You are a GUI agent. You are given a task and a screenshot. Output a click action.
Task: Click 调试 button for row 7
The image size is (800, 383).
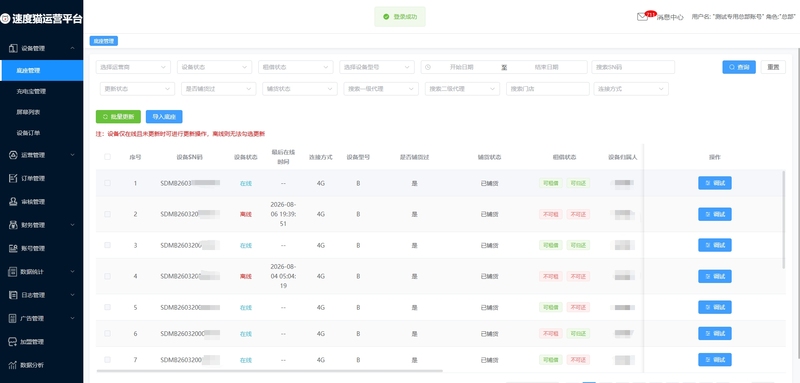click(x=715, y=360)
